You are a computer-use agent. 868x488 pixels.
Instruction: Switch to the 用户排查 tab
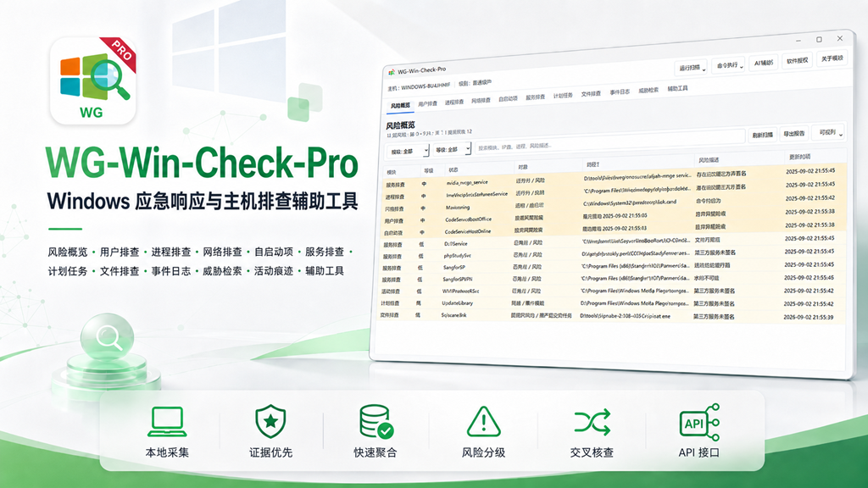427,103
